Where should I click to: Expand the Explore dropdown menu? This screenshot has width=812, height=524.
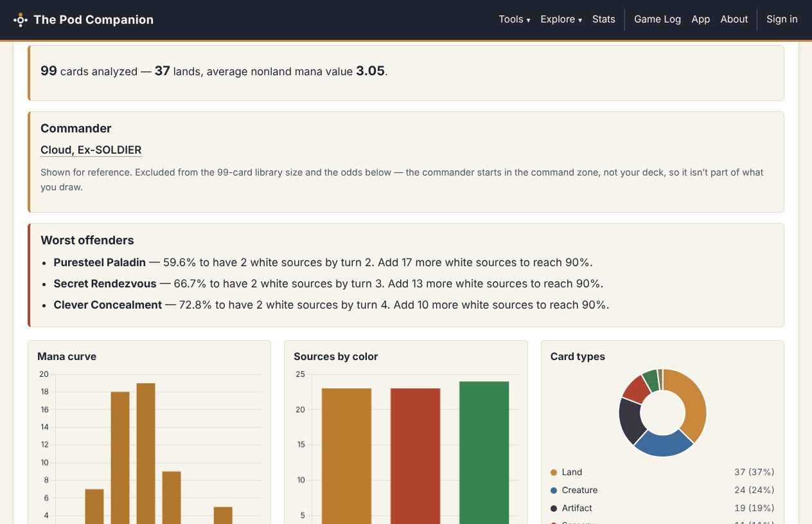561,19
